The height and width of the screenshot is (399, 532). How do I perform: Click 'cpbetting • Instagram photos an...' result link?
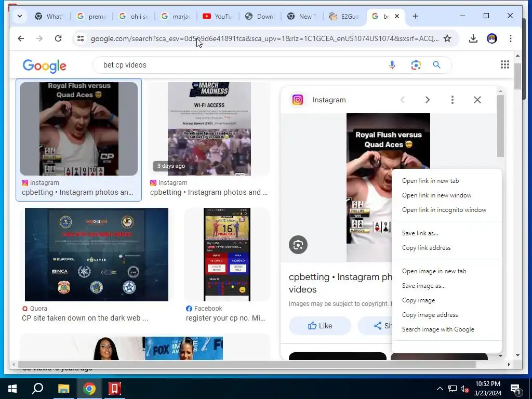[77, 192]
